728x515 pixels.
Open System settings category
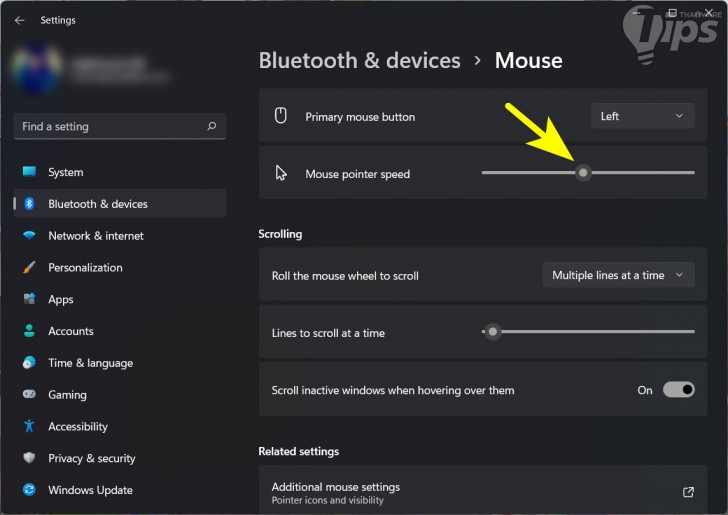point(120,172)
